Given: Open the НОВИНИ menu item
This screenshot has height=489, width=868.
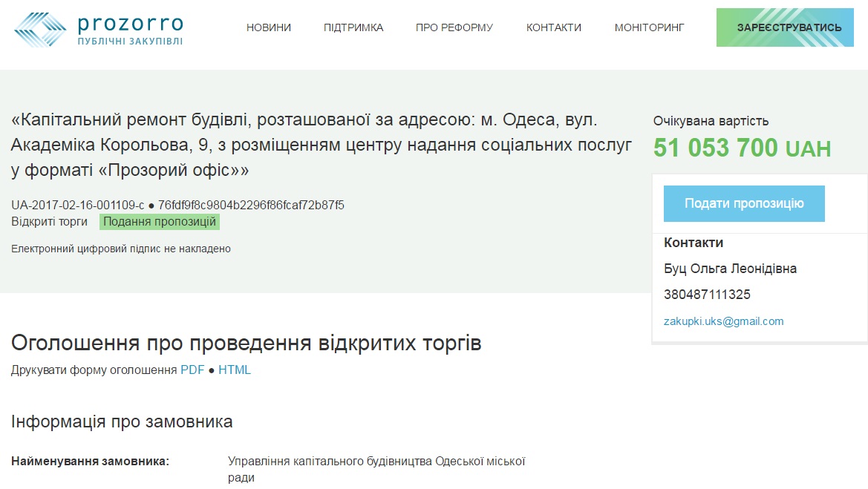Looking at the screenshot, I should pos(269,27).
